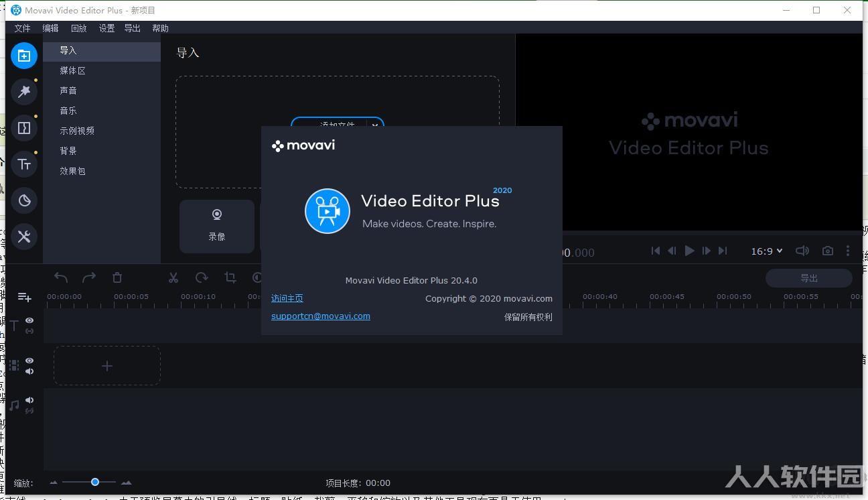The image size is (868, 500).
Task: Open the Filters magic wand icon
Action: (24, 92)
